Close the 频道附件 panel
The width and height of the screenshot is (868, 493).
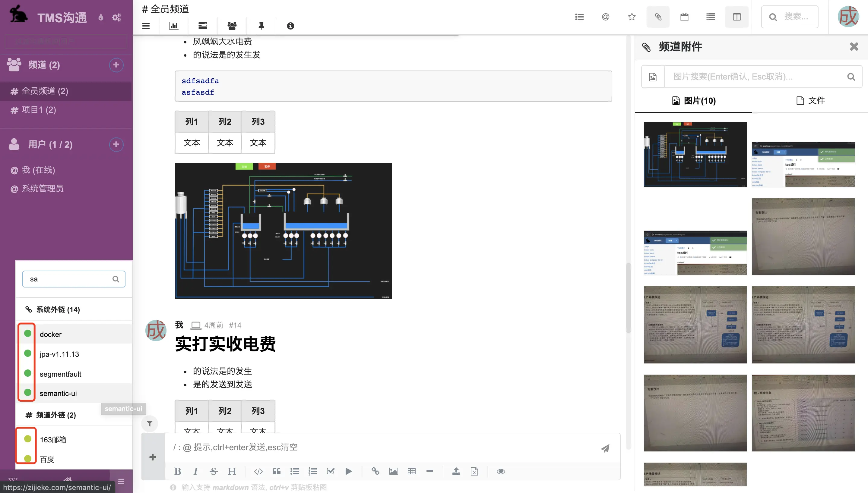click(854, 46)
